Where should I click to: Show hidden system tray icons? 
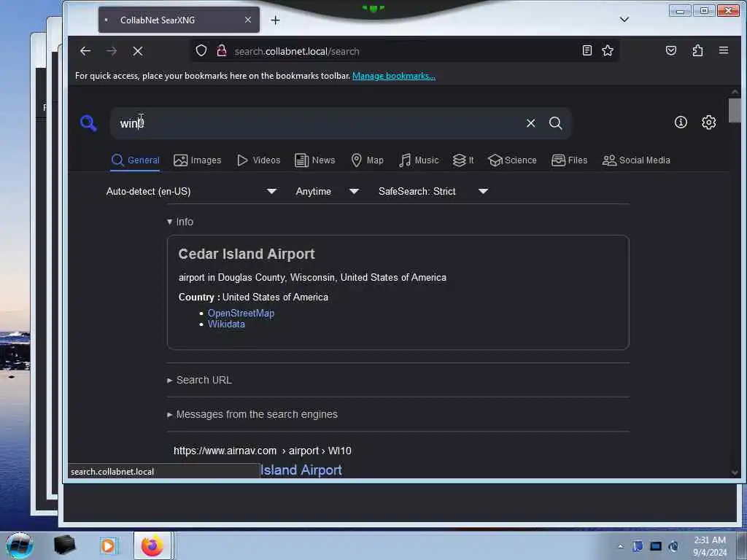click(x=620, y=546)
